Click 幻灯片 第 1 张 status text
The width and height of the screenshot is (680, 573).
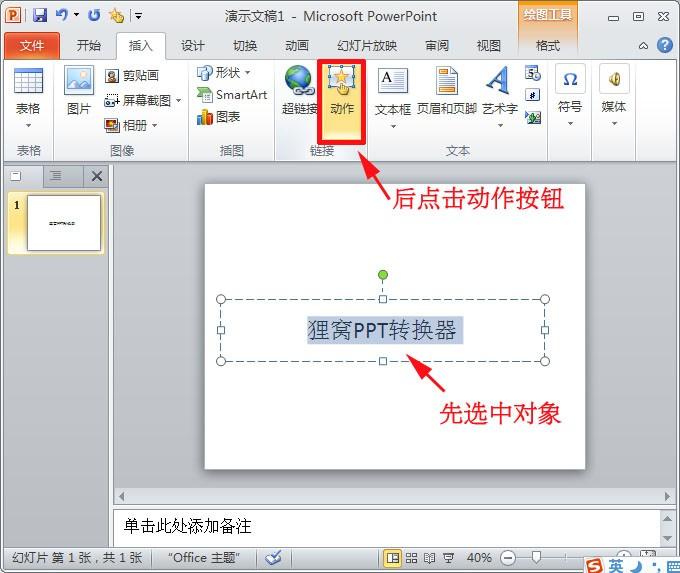(77, 557)
